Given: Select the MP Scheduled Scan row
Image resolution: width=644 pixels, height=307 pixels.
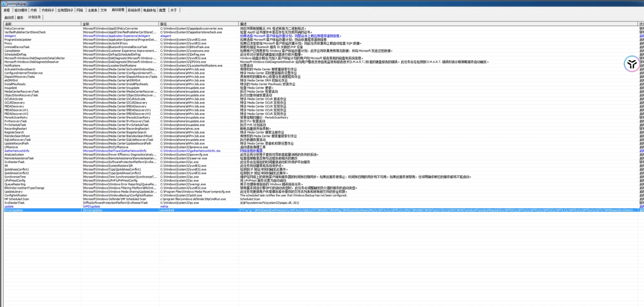Looking at the screenshot, I should [x=323, y=199].
